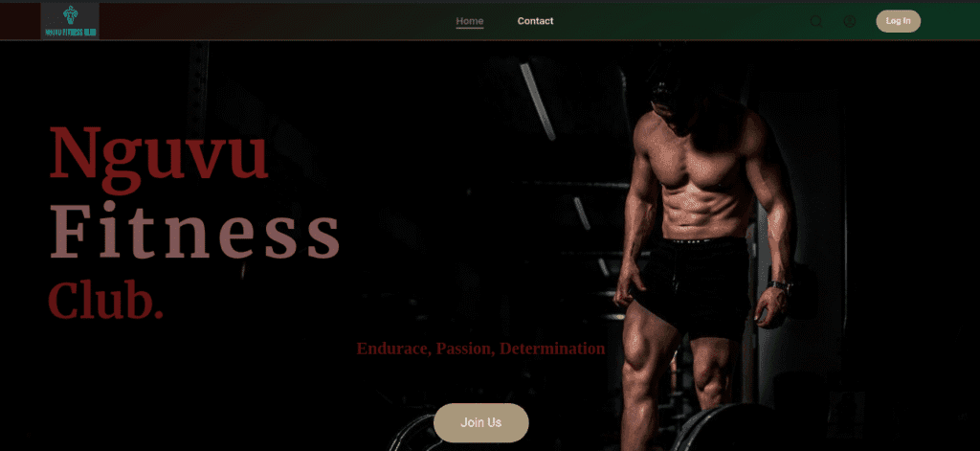980x451 pixels.
Task: Open the search magnifier icon
Action: pyautogui.click(x=816, y=21)
